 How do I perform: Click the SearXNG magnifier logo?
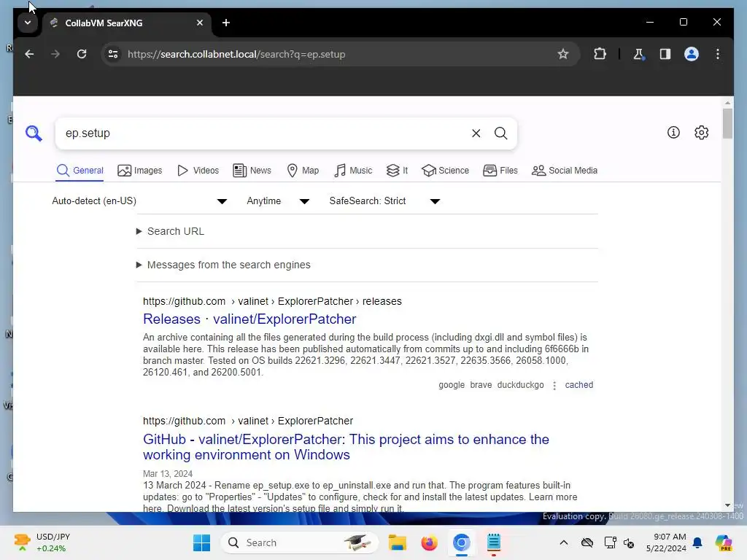click(x=34, y=133)
